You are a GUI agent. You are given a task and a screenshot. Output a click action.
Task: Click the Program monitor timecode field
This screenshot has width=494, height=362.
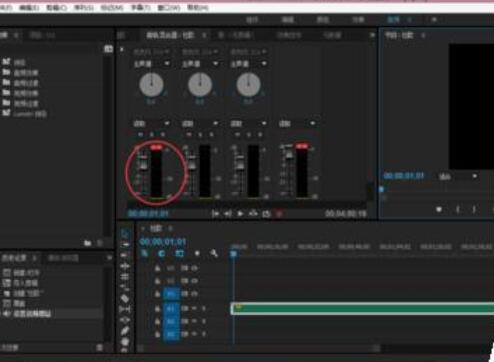[404, 176]
